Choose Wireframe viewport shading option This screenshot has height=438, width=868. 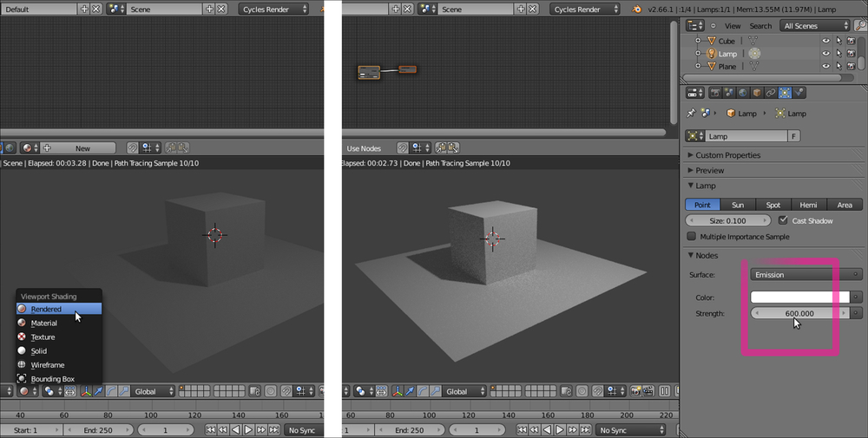48,365
